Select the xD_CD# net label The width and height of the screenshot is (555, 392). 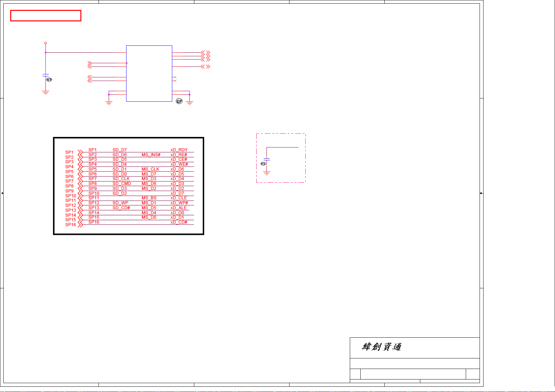click(x=179, y=222)
